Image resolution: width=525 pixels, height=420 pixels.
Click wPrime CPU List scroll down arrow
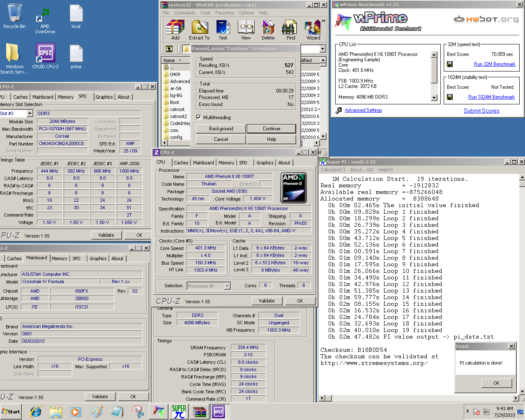(x=434, y=98)
